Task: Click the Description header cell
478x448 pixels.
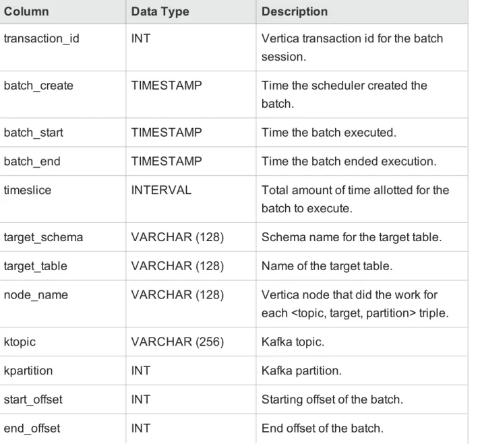Action: 362,11
